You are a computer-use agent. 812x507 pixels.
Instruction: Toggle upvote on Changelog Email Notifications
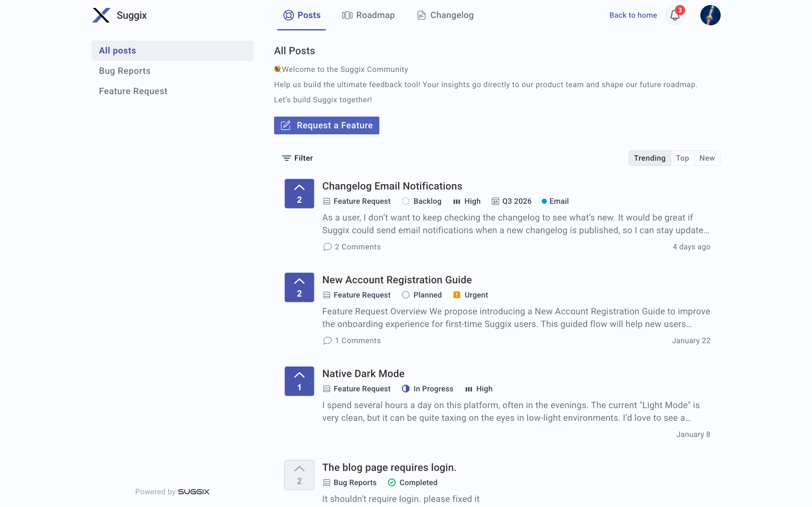pyautogui.click(x=299, y=194)
